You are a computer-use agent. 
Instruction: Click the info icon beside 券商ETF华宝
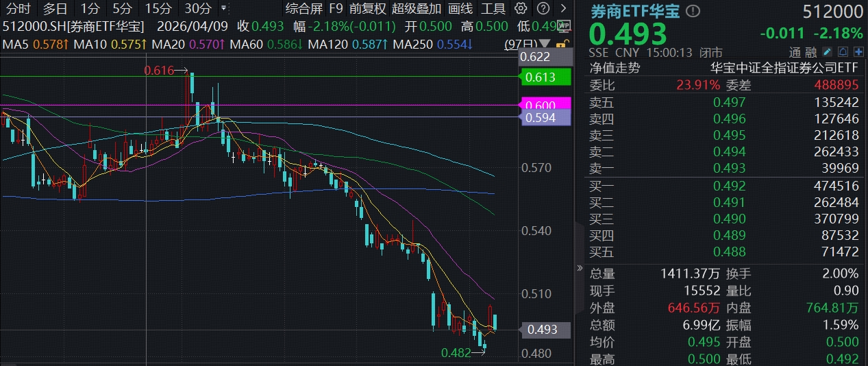tap(693, 11)
